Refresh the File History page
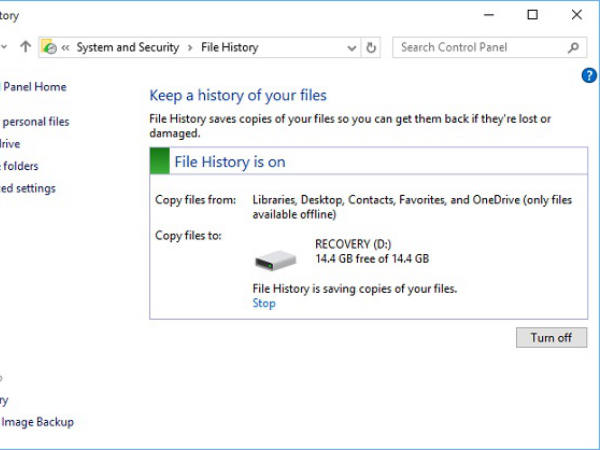This screenshot has height=450, width=600. click(x=372, y=47)
